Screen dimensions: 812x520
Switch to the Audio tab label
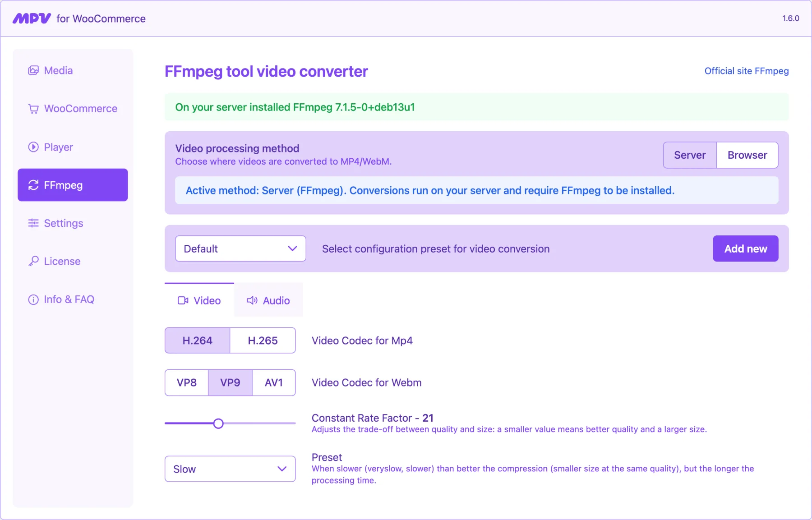point(277,300)
